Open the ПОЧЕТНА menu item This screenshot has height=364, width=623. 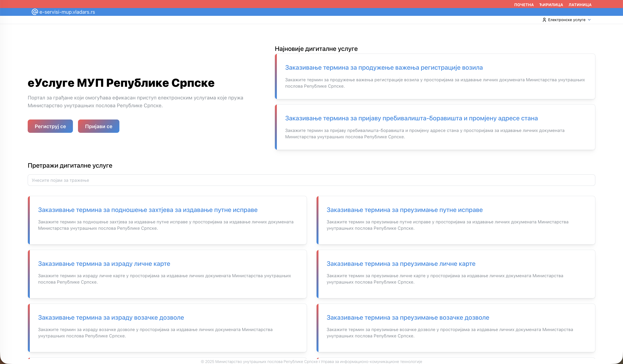524,5
